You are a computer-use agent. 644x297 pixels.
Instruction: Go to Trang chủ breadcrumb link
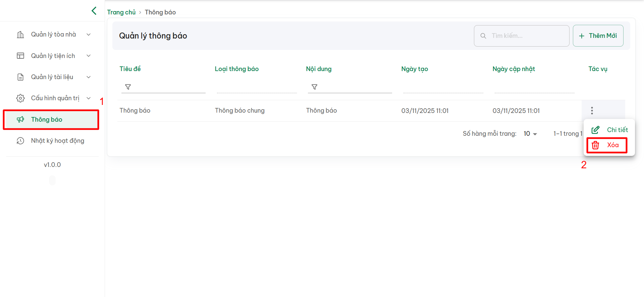121,12
